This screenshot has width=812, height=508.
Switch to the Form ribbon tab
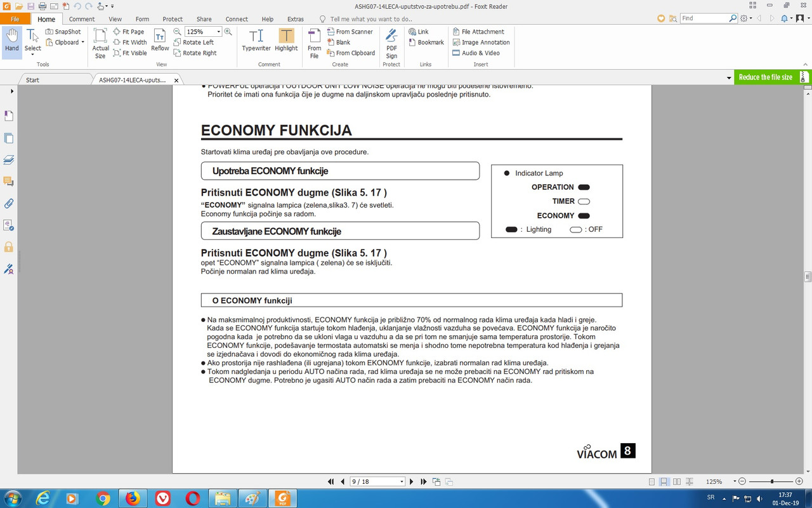pos(142,19)
